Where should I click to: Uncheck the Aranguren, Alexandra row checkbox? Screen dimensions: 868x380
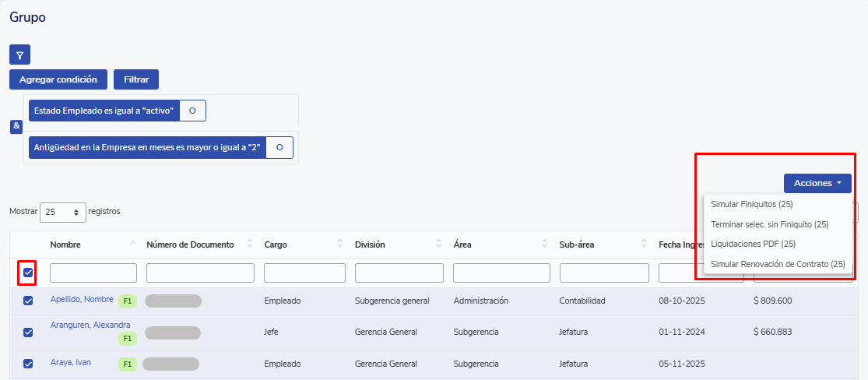click(x=29, y=332)
